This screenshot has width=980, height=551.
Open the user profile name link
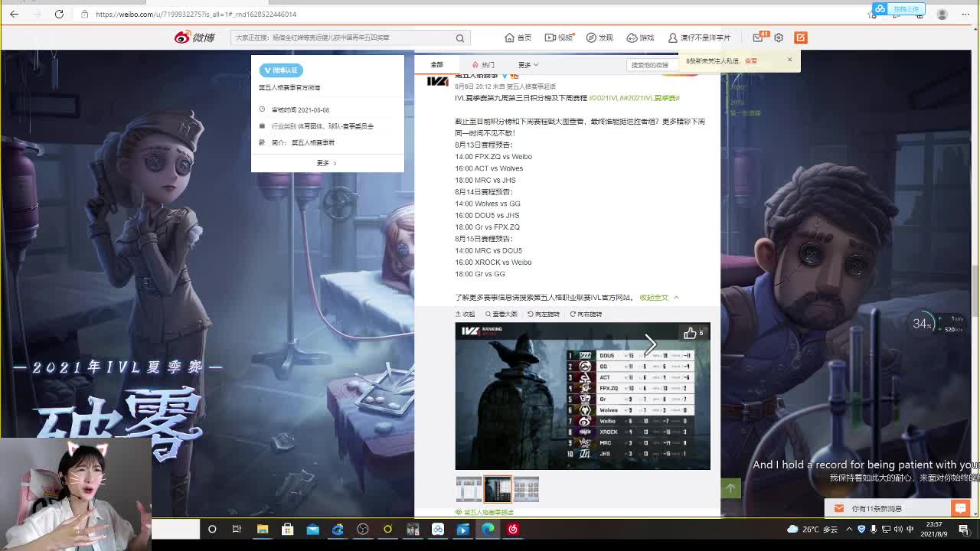point(699,37)
